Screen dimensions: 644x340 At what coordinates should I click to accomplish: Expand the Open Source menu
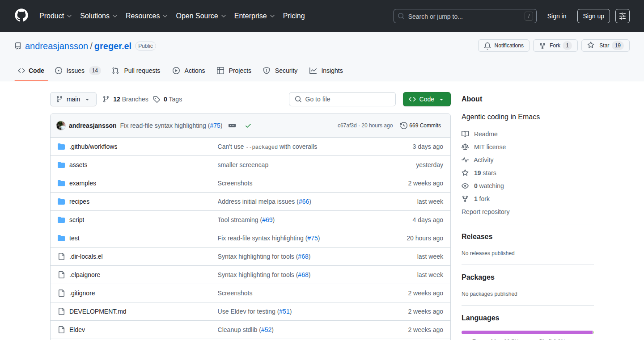[x=201, y=16]
